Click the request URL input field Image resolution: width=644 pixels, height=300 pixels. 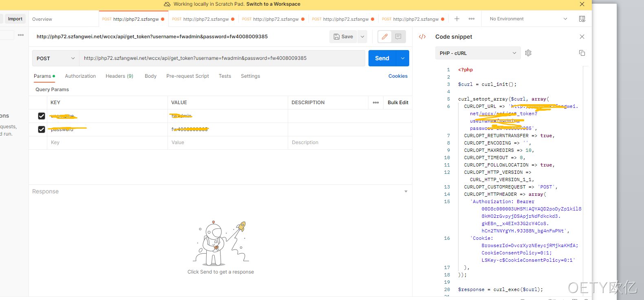tap(222, 58)
